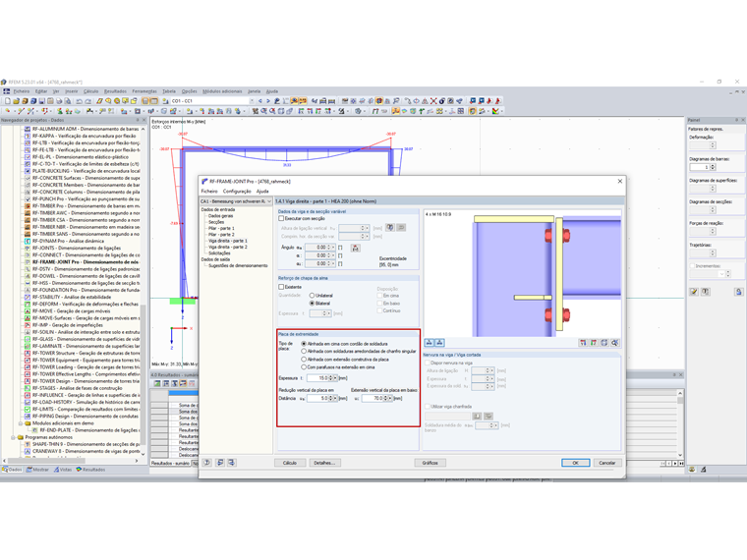Click the Open folder icon in toolbar

pyautogui.click(x=16, y=101)
